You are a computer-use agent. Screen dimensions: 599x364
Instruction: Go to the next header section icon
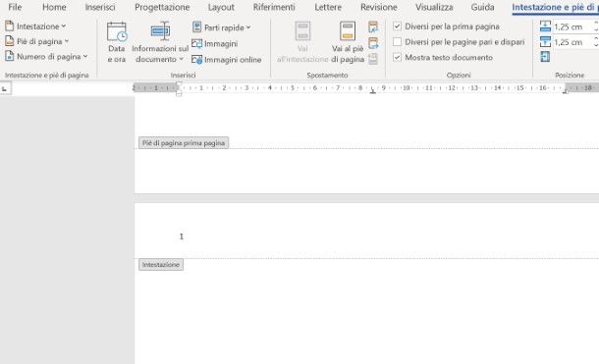(x=373, y=43)
